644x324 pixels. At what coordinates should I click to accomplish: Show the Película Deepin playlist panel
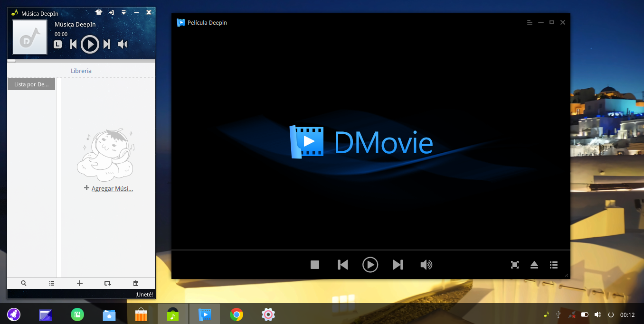554,265
